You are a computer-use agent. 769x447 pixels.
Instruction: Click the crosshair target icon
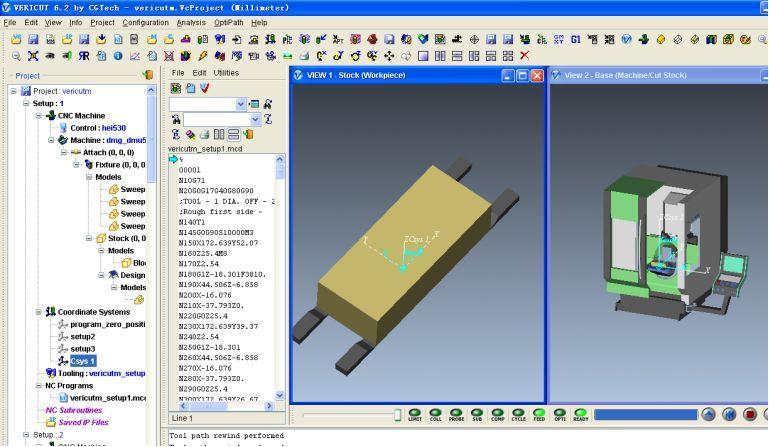(474, 39)
